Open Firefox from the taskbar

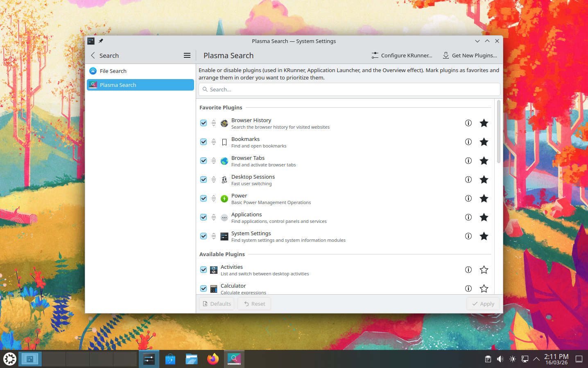pos(213,359)
